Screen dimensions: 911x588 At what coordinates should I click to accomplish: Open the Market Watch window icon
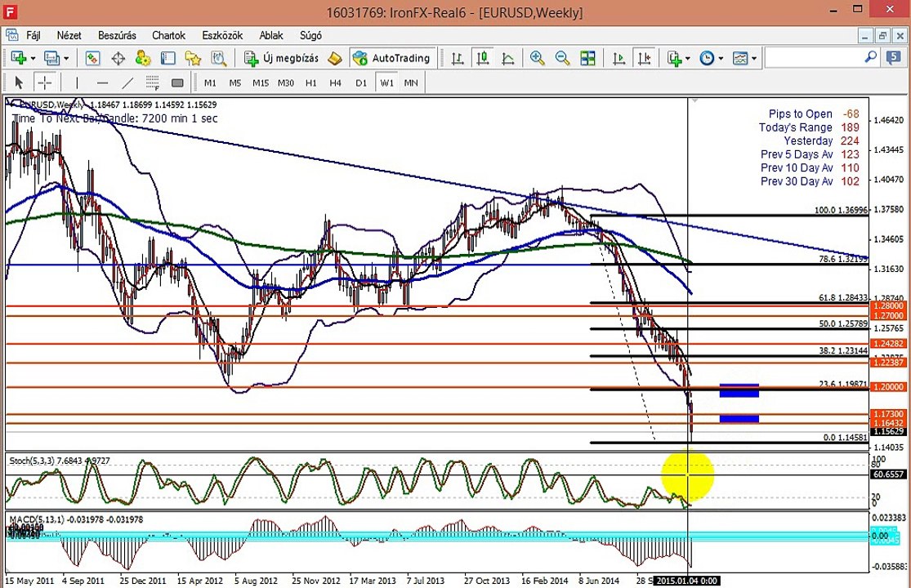pyautogui.click(x=93, y=58)
